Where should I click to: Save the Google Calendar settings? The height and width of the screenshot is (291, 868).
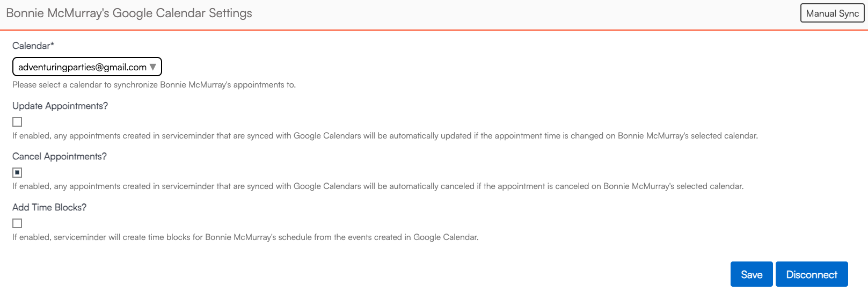751,274
